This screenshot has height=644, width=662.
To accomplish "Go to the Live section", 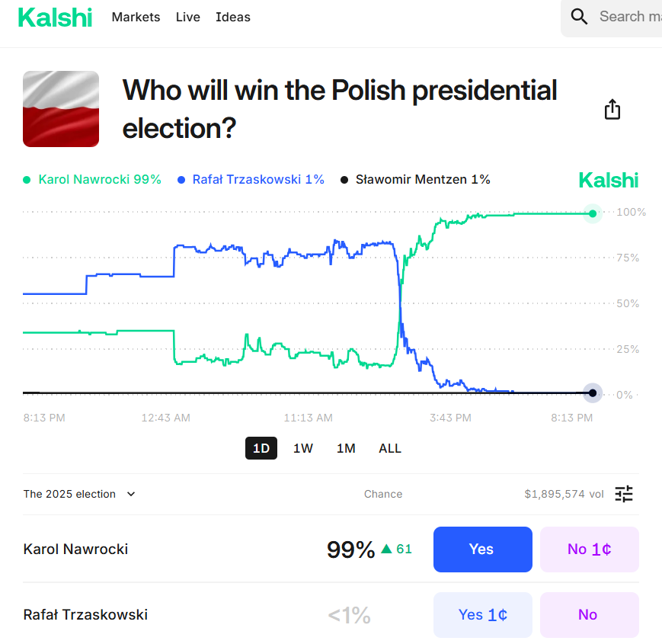I will point(187,17).
